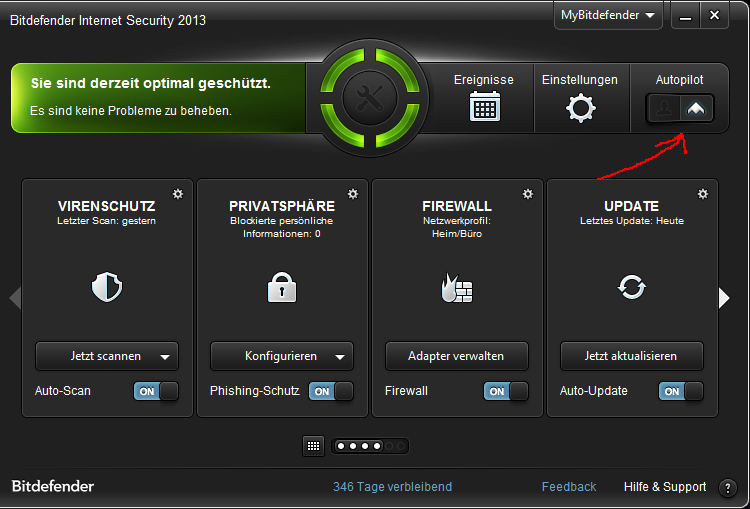This screenshot has width=750, height=509.
Task: Show all modules grid view icon
Action: tap(313, 446)
